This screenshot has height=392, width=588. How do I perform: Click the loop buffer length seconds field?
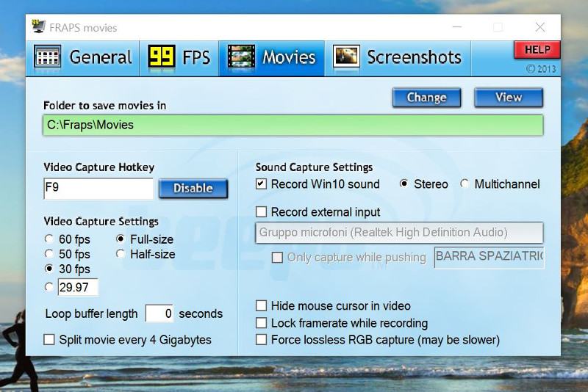coord(159,313)
